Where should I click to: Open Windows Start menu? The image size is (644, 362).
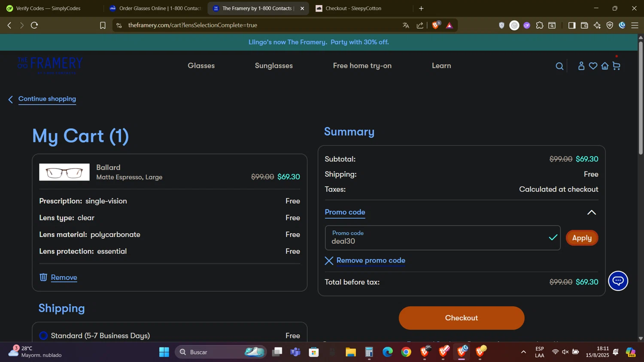click(164, 352)
